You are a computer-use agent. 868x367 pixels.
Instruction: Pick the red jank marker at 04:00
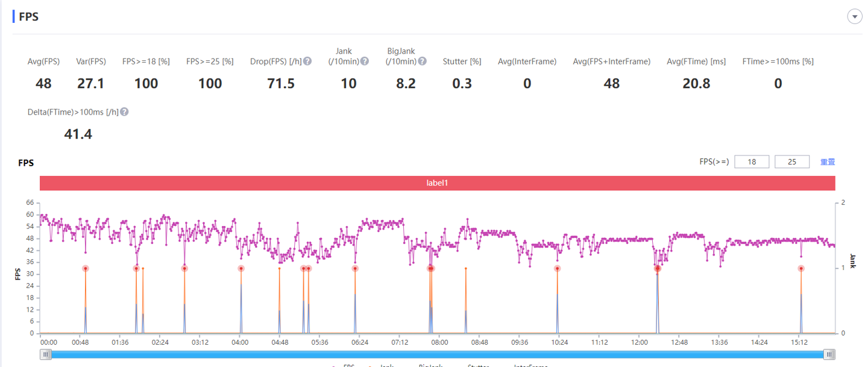tap(241, 269)
